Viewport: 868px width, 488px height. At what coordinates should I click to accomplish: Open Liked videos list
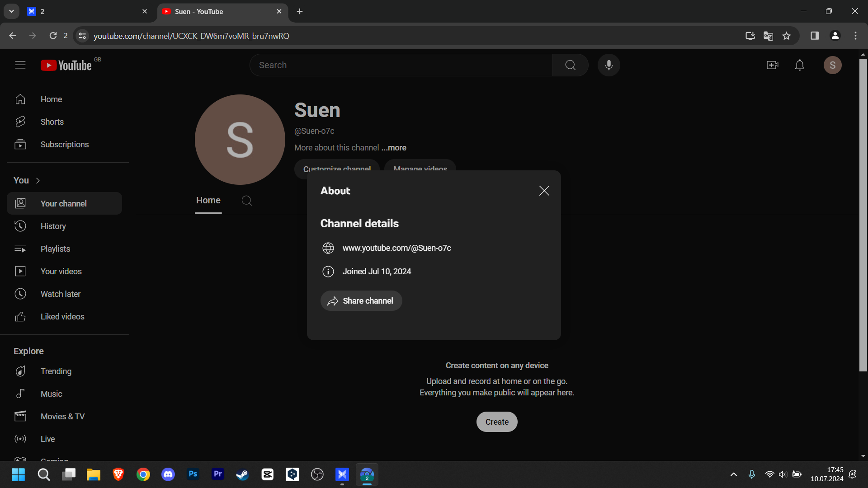click(x=64, y=316)
